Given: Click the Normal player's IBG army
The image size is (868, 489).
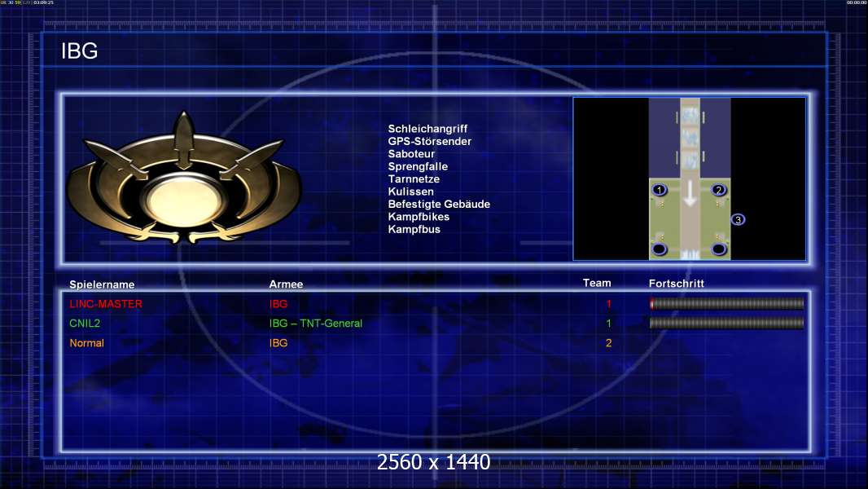Looking at the screenshot, I should [278, 343].
